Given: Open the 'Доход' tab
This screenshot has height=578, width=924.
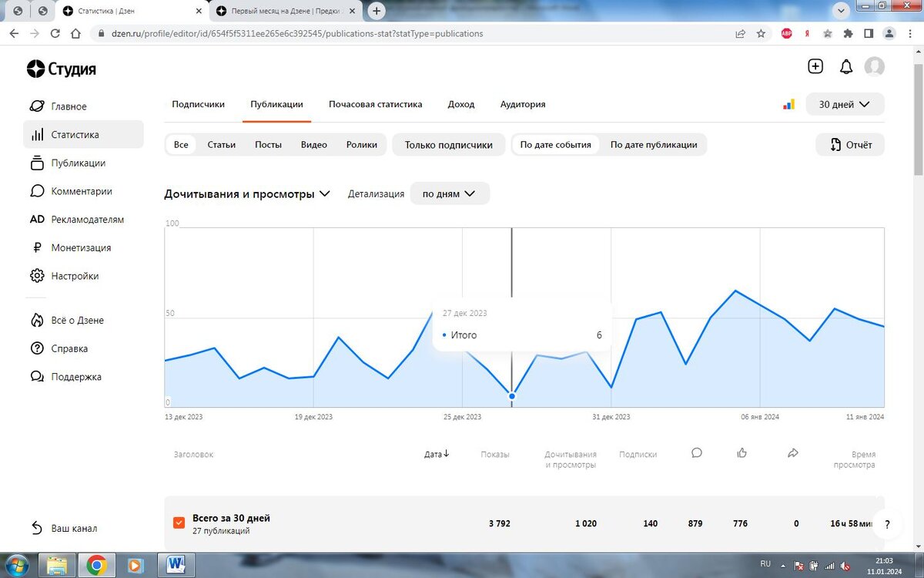Looking at the screenshot, I should (x=461, y=104).
